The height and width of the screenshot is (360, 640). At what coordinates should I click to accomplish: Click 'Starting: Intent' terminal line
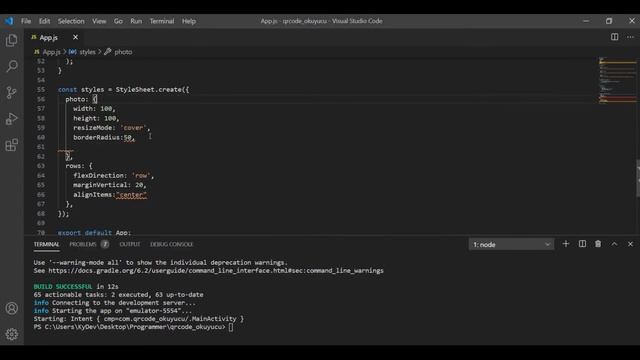click(139, 319)
